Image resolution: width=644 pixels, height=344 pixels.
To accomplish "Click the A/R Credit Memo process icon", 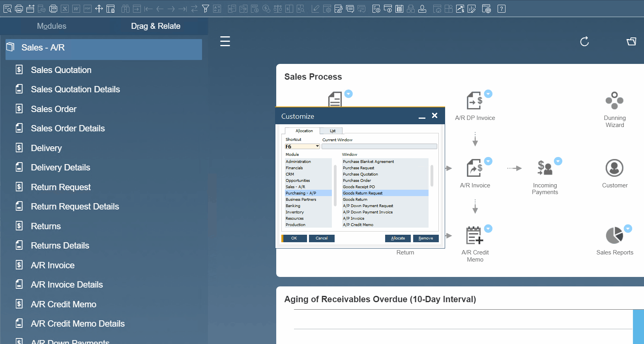I will point(474,236).
